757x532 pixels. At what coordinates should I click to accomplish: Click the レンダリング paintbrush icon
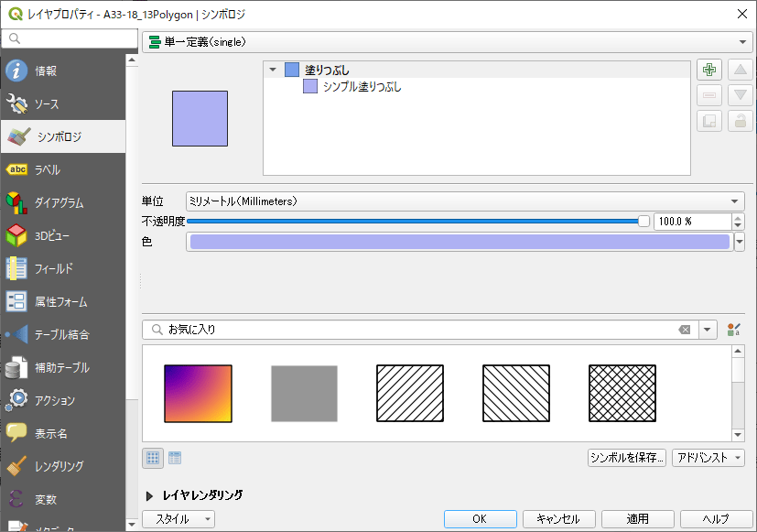(16, 466)
